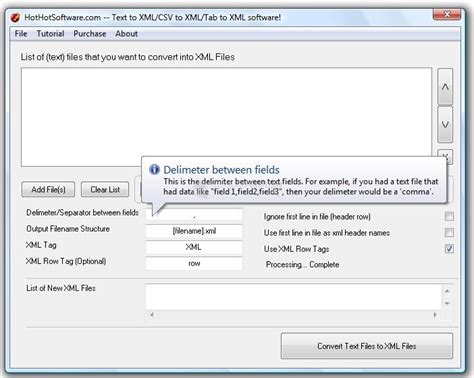Click left arrow of horizontal scrollbar

pos(152,314)
